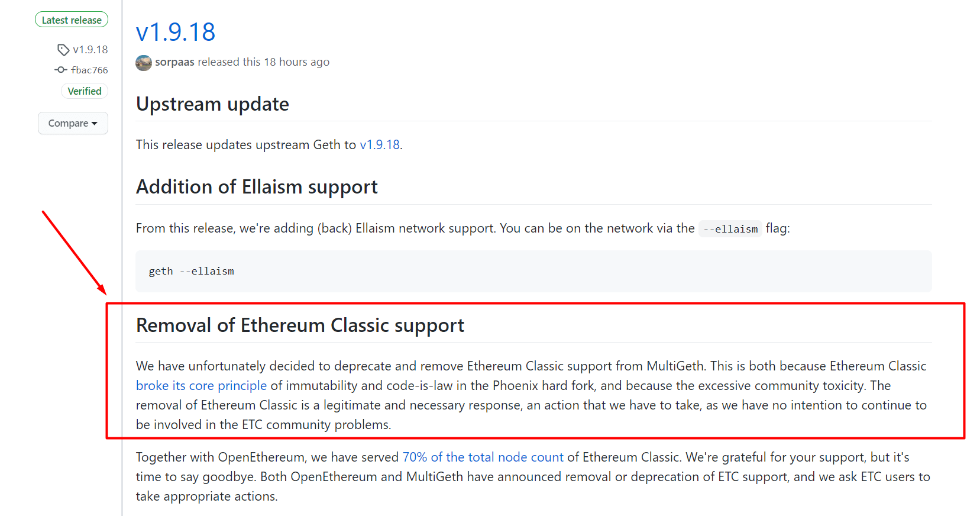The height and width of the screenshot is (516, 980).
Task: Click the sorpaas author name
Action: (174, 62)
